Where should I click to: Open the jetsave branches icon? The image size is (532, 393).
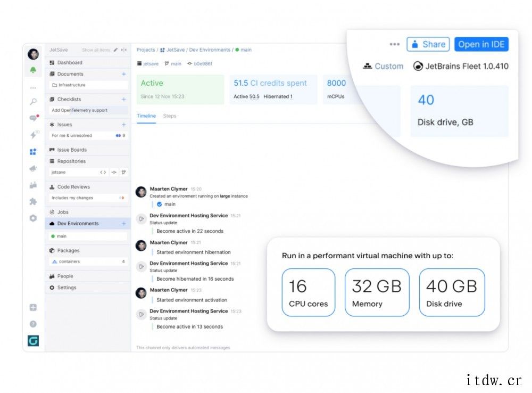(x=124, y=172)
